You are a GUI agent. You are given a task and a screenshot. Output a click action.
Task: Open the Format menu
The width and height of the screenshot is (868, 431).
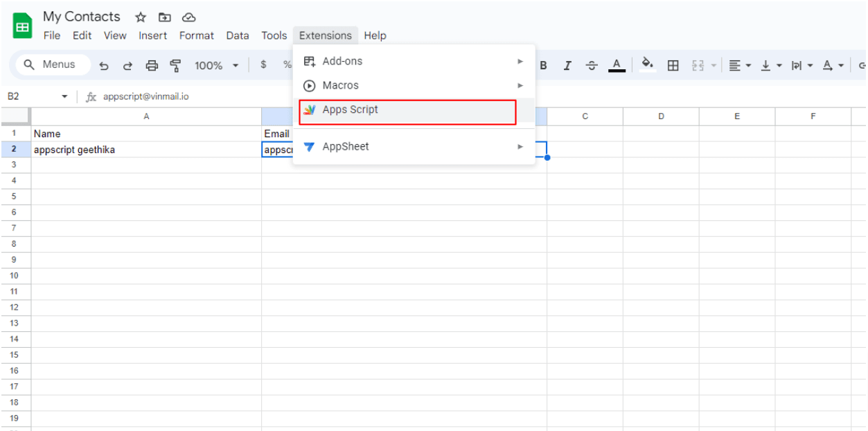click(x=197, y=35)
